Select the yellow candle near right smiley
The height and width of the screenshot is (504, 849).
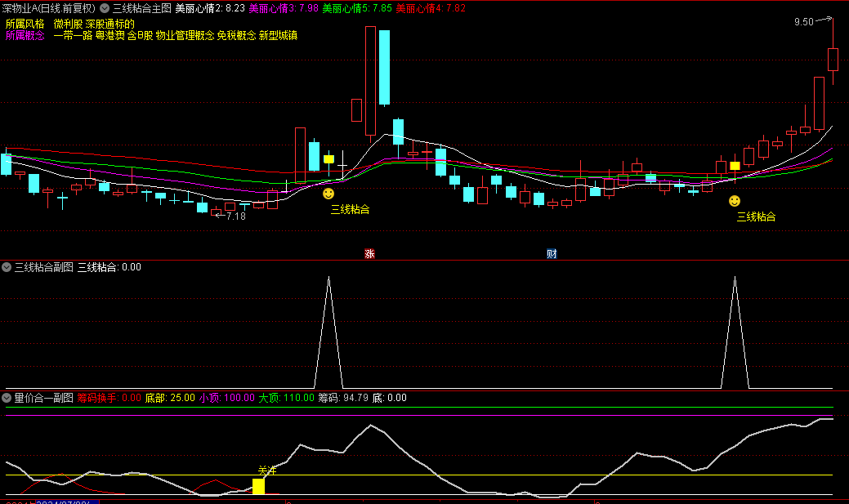tap(735, 165)
